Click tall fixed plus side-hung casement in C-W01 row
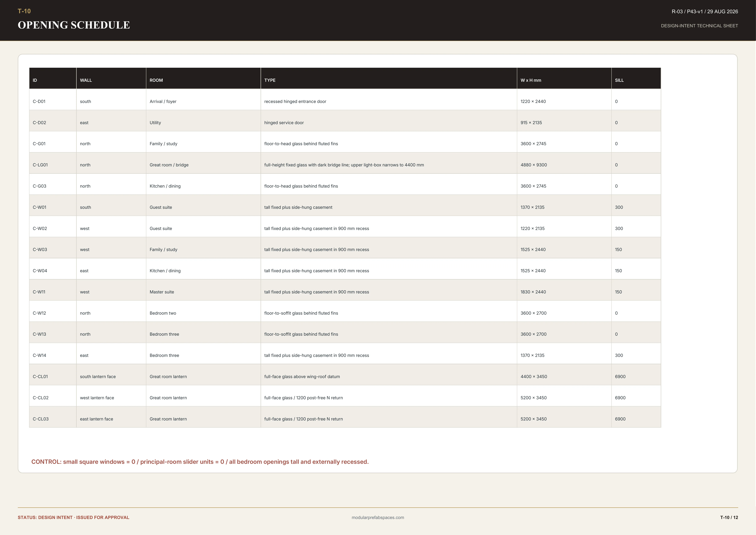This screenshot has height=535, width=756. pyautogui.click(x=389, y=205)
